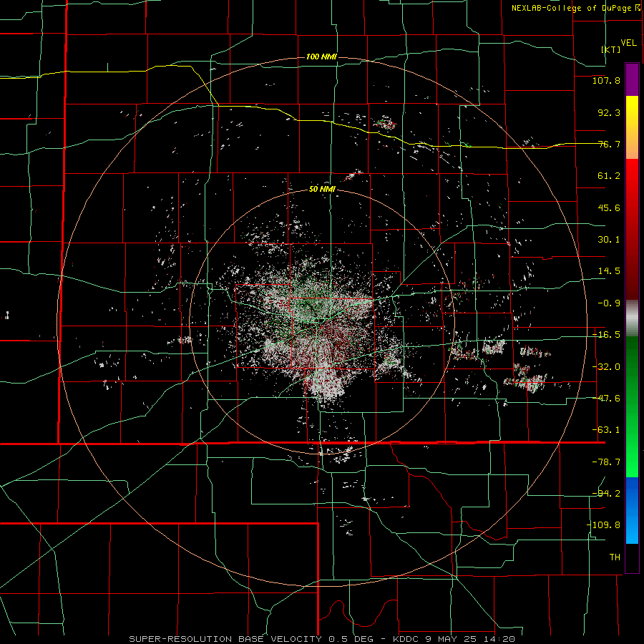
Task: Click the -109.8 velocity scale value
Action: click(603, 525)
